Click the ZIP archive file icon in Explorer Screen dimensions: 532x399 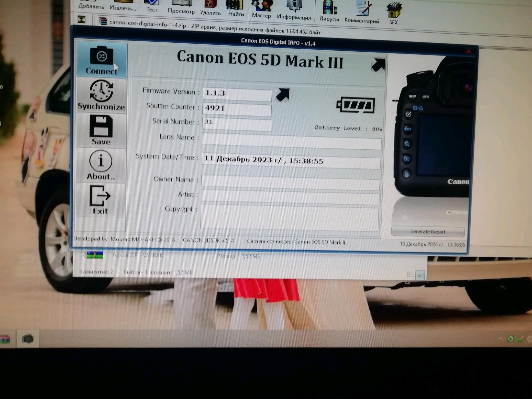[95, 255]
